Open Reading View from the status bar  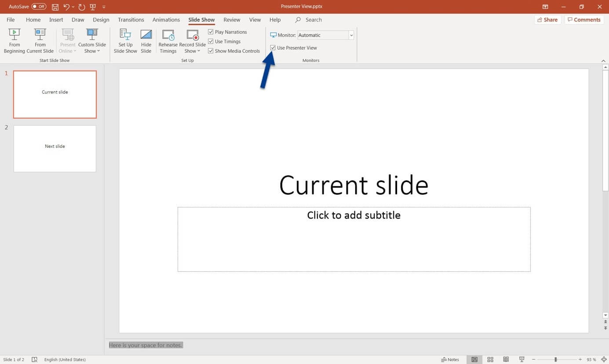pyautogui.click(x=506, y=359)
